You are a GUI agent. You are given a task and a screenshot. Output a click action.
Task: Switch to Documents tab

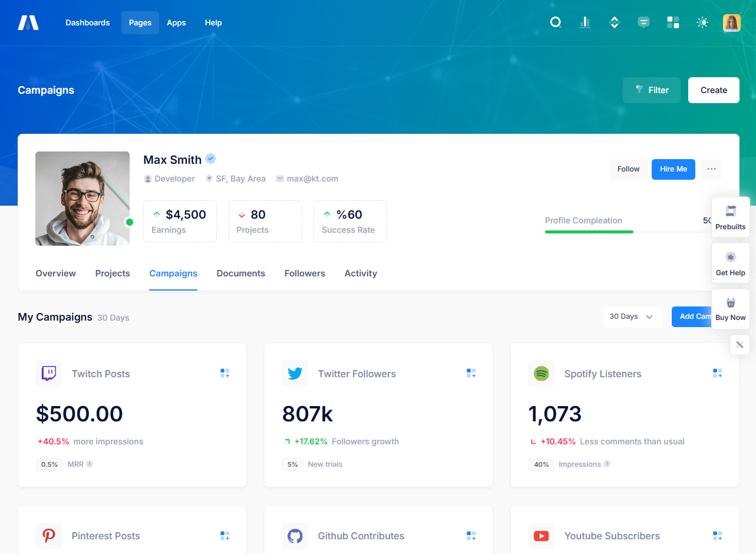pyautogui.click(x=241, y=273)
